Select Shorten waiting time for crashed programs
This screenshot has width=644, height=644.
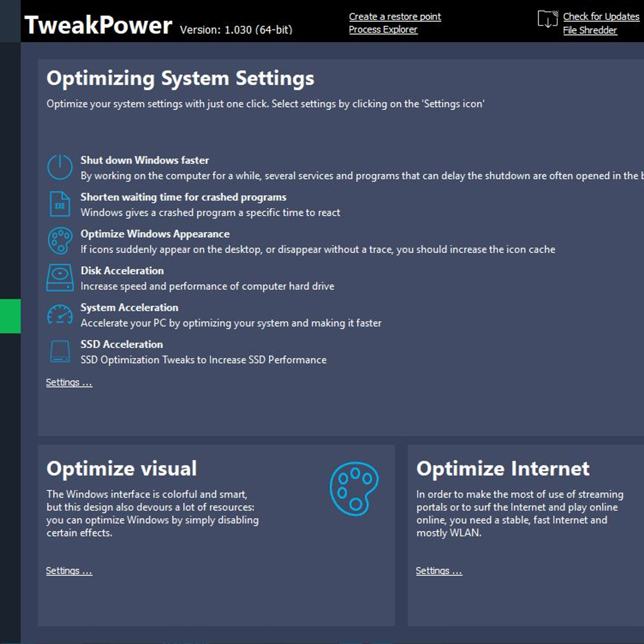[x=183, y=197]
